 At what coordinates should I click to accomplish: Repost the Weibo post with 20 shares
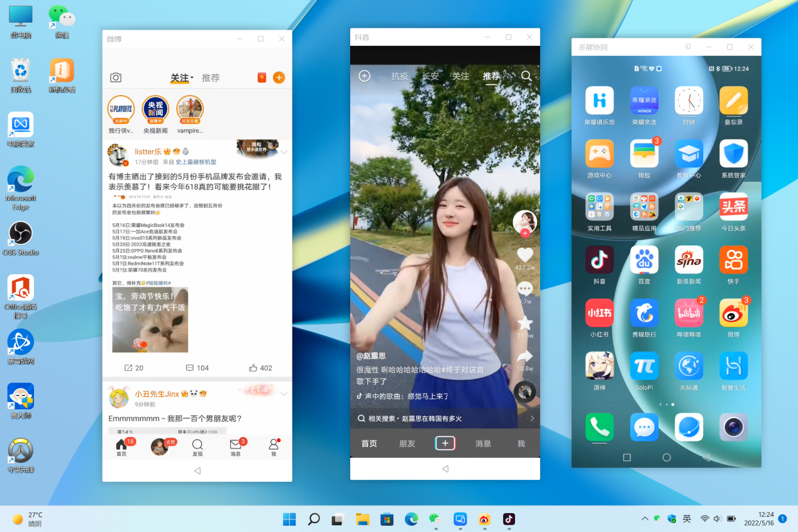coord(134,368)
